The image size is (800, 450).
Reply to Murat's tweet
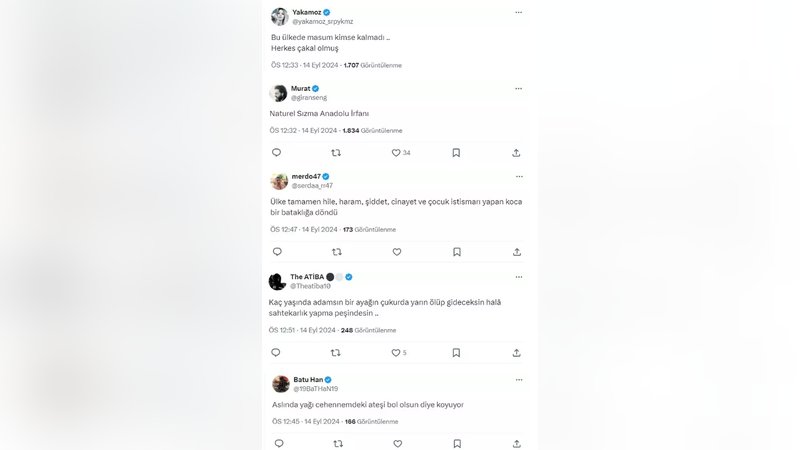[277, 153]
